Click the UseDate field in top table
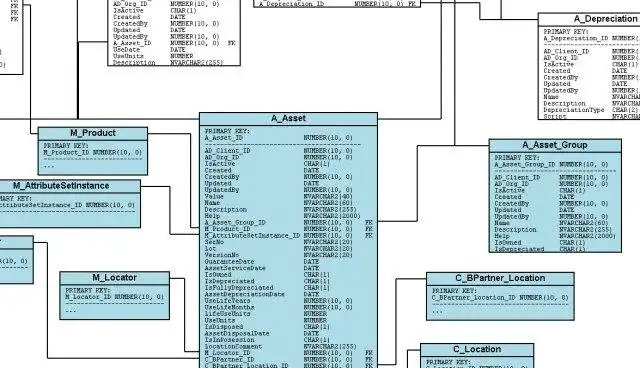This screenshot has width=640, height=368. point(149,50)
